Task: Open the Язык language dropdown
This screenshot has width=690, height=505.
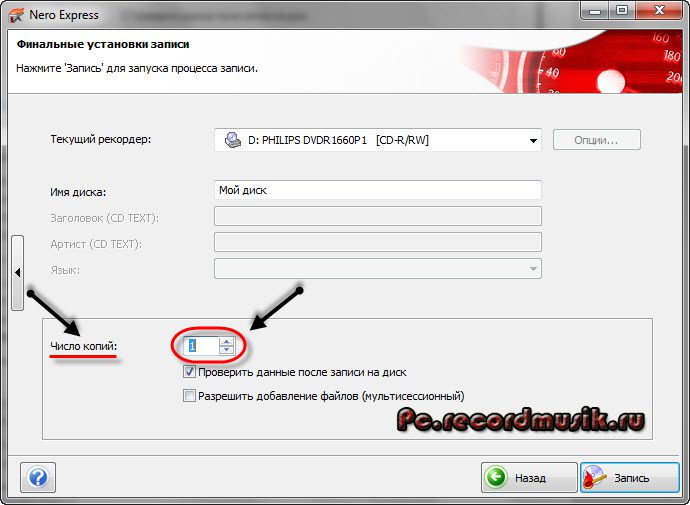Action: (378, 269)
